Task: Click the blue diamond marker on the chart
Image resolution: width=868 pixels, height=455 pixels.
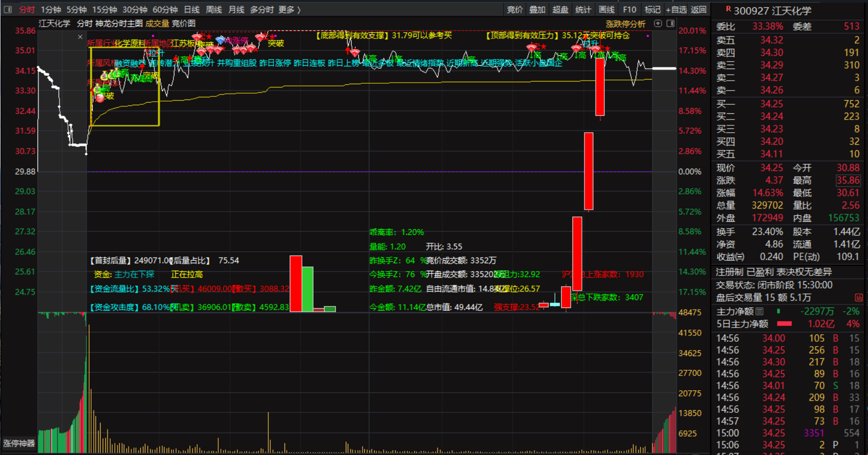Action: [x=220, y=40]
